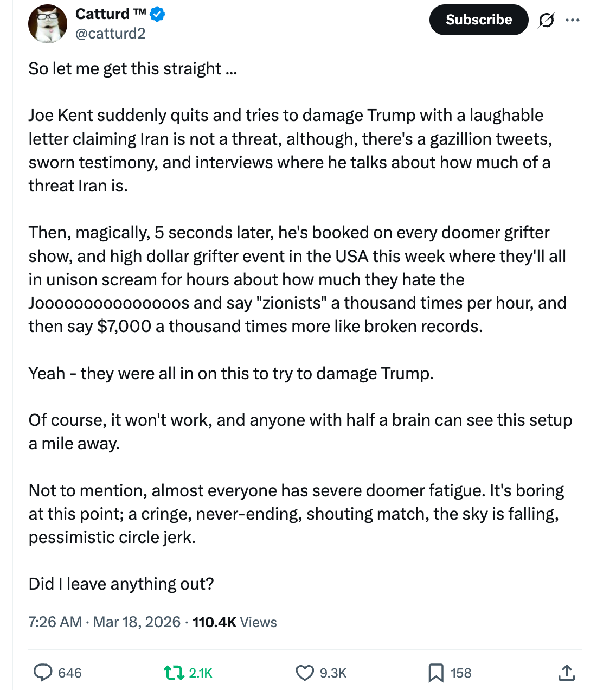Image resolution: width=616 pixels, height=690 pixels.
Task: Like the post with the heart icon
Action: pyautogui.click(x=305, y=673)
